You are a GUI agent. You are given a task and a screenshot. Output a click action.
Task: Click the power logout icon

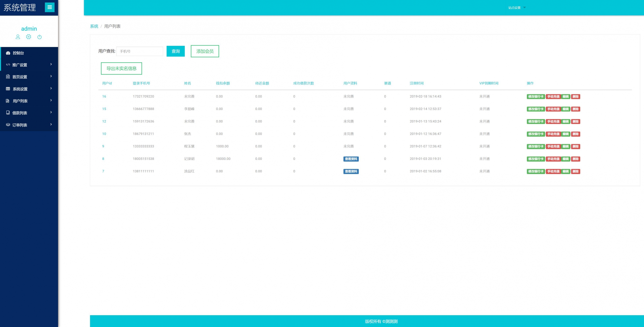39,37
